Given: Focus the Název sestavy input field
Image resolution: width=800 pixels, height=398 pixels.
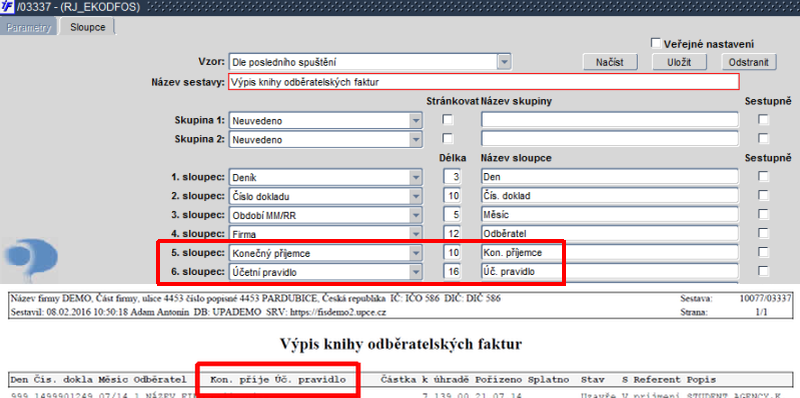Looking at the screenshot, I should 484,82.
